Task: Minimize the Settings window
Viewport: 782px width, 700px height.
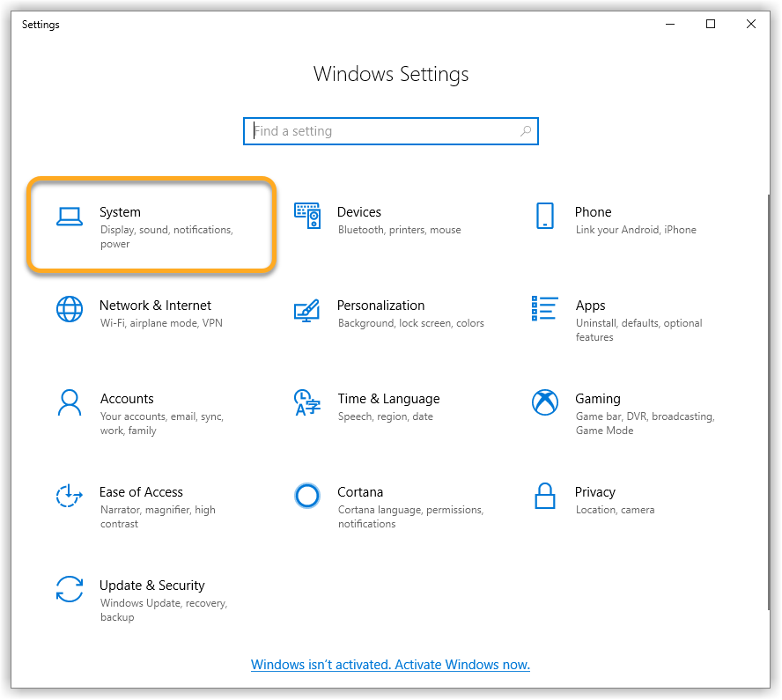Action: 670,25
